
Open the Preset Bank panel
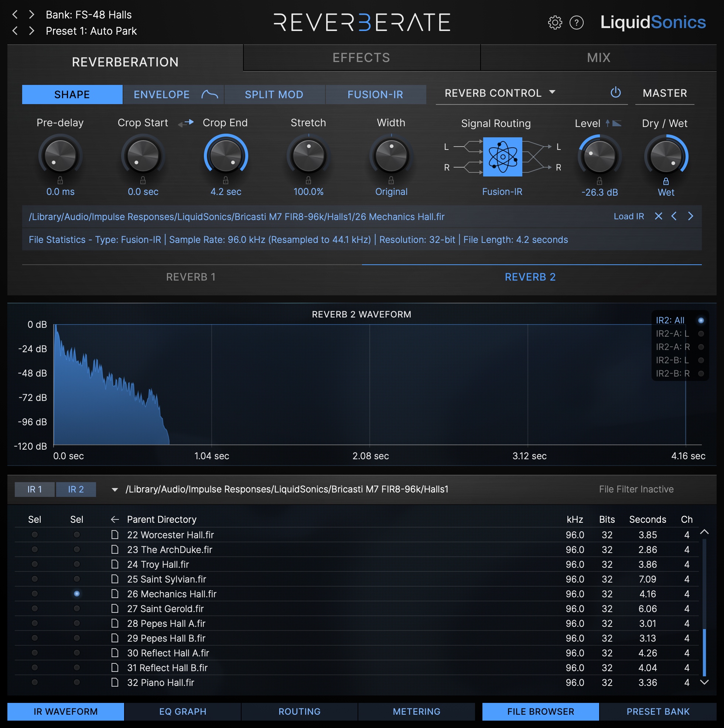pyautogui.click(x=658, y=711)
